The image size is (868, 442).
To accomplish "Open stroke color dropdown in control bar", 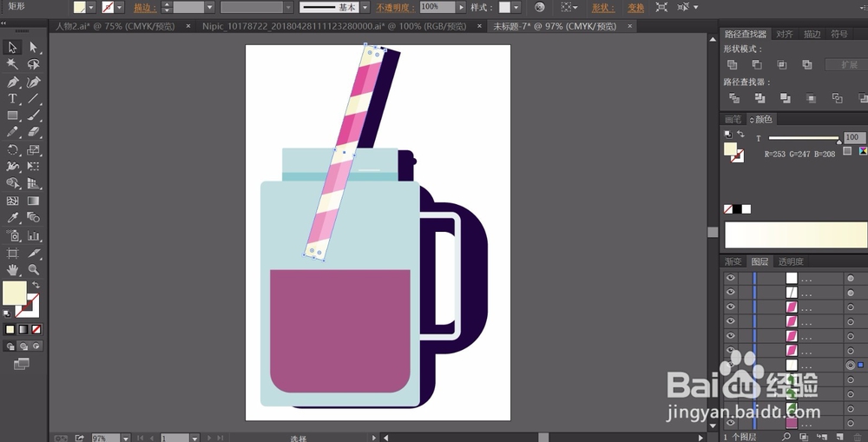I will click(120, 7).
